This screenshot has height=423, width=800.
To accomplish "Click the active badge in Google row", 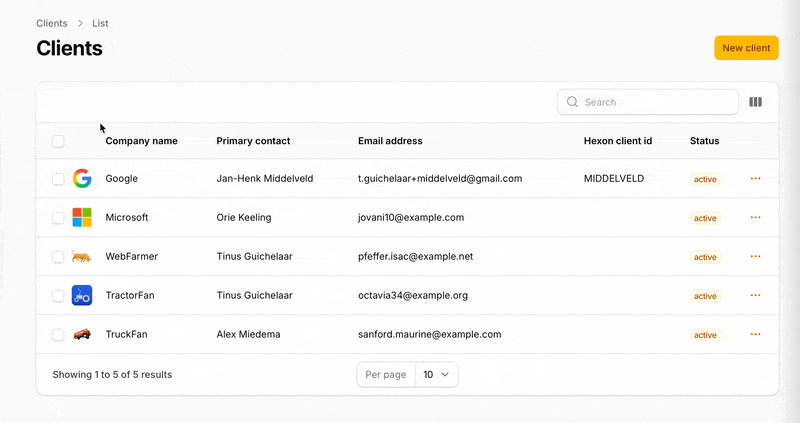I will (705, 179).
